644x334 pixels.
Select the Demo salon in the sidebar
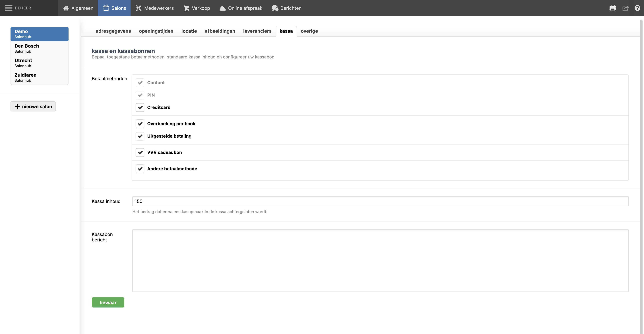tap(40, 34)
